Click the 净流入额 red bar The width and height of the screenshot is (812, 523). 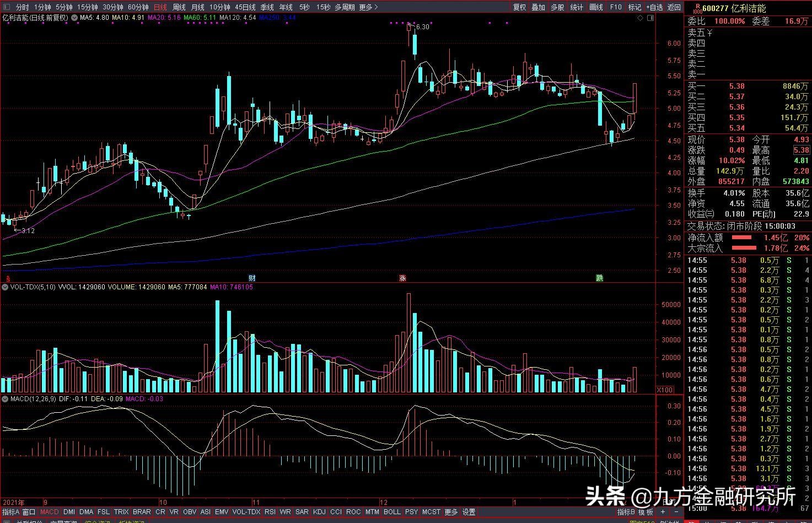tap(741, 238)
